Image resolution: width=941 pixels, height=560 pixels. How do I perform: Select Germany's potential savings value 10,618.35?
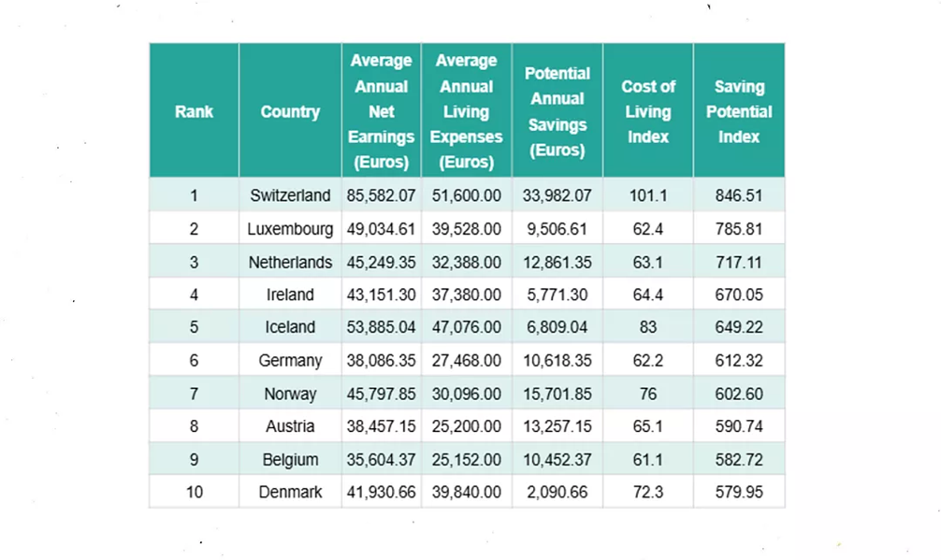pyautogui.click(x=557, y=360)
